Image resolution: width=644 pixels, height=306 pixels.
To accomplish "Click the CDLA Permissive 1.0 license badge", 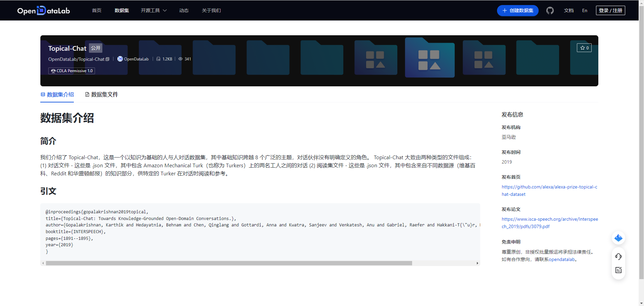I will 71,71.
